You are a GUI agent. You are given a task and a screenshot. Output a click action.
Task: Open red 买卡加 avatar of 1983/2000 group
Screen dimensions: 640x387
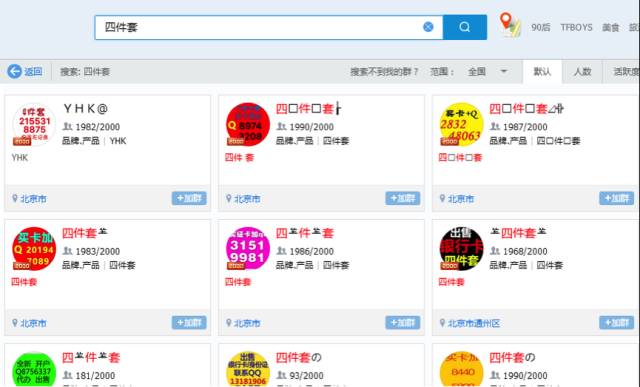[34, 249]
